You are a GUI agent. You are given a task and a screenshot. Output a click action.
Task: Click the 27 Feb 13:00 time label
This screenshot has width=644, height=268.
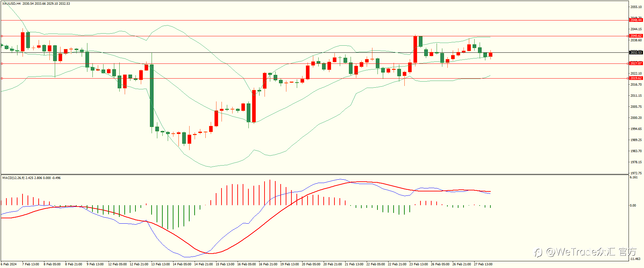[483, 264]
